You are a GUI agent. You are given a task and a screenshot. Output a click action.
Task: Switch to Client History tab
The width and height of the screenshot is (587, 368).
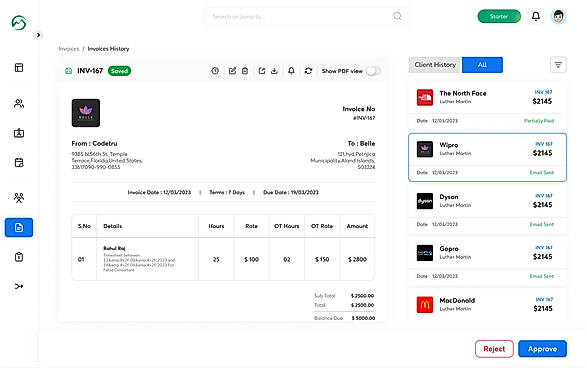pos(435,65)
